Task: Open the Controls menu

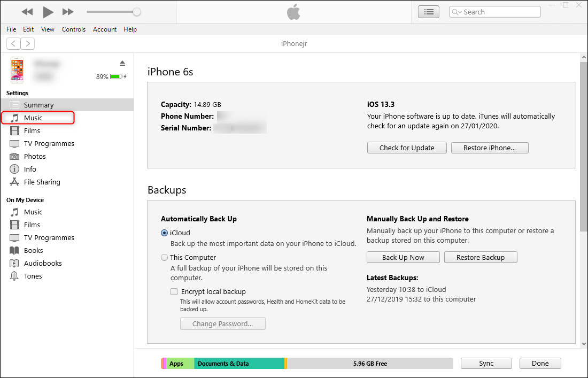Action: [x=74, y=29]
